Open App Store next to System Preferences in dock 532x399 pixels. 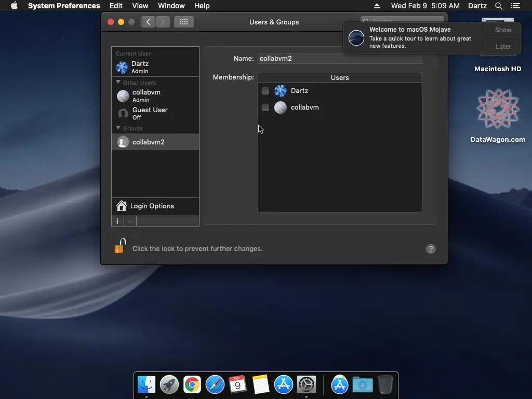click(x=283, y=385)
